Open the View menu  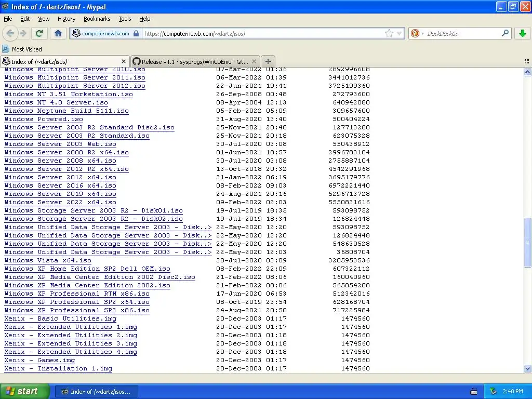click(44, 19)
